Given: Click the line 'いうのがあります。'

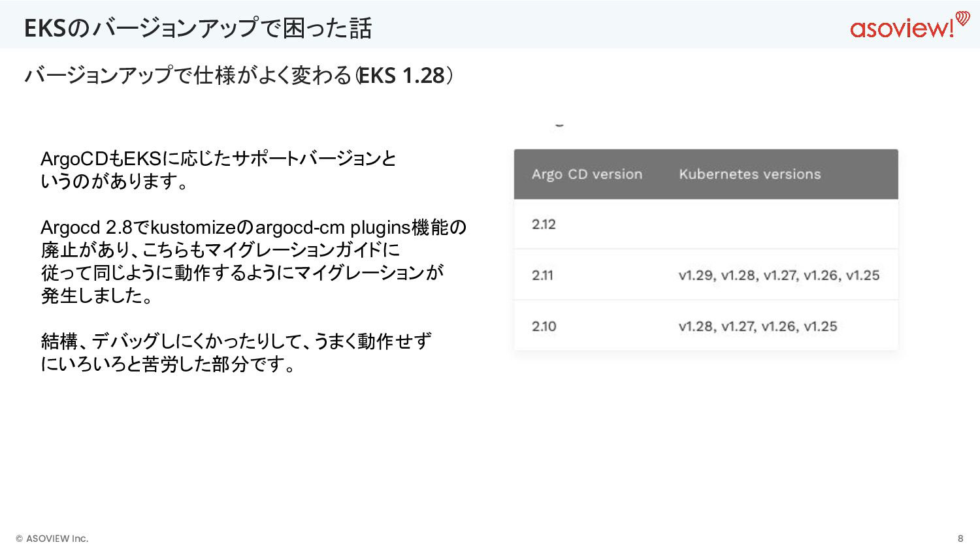Looking at the screenshot, I should (115, 181).
